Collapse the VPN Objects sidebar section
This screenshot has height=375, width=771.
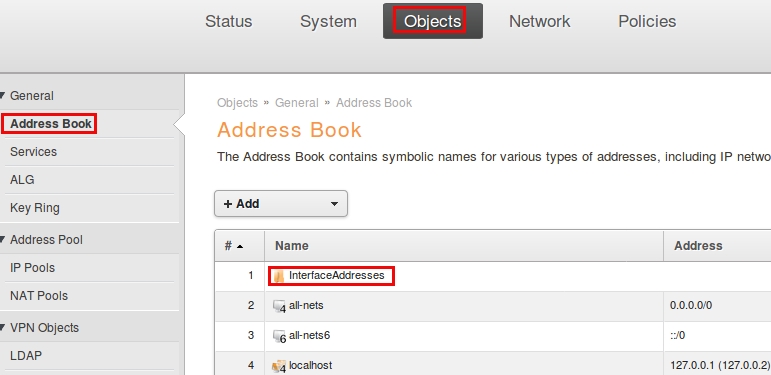pyautogui.click(x=2, y=328)
